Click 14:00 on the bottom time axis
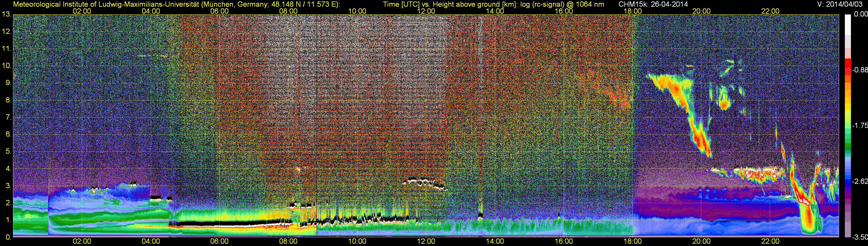This screenshot has width=868, height=246. click(495, 241)
